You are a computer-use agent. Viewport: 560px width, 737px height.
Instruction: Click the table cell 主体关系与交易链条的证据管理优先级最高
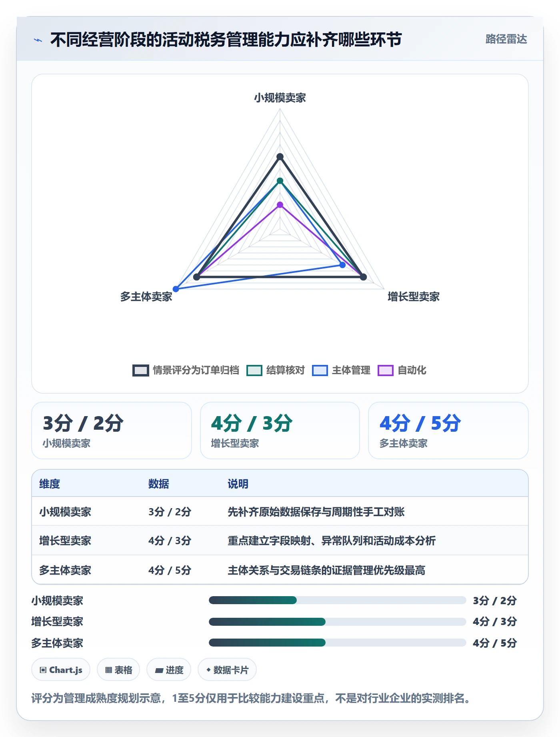pos(326,570)
